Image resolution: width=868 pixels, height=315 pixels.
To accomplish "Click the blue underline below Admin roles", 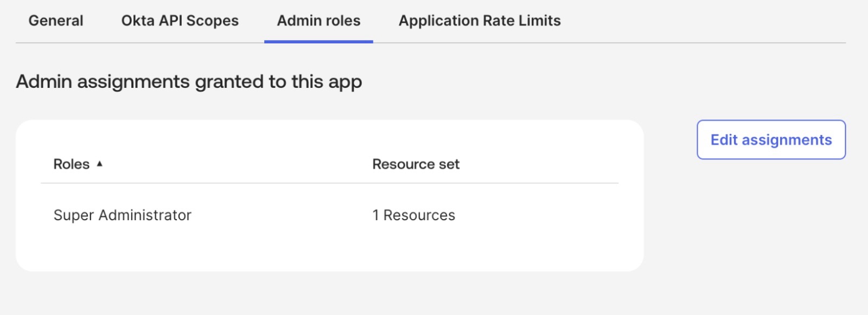I will (x=318, y=41).
